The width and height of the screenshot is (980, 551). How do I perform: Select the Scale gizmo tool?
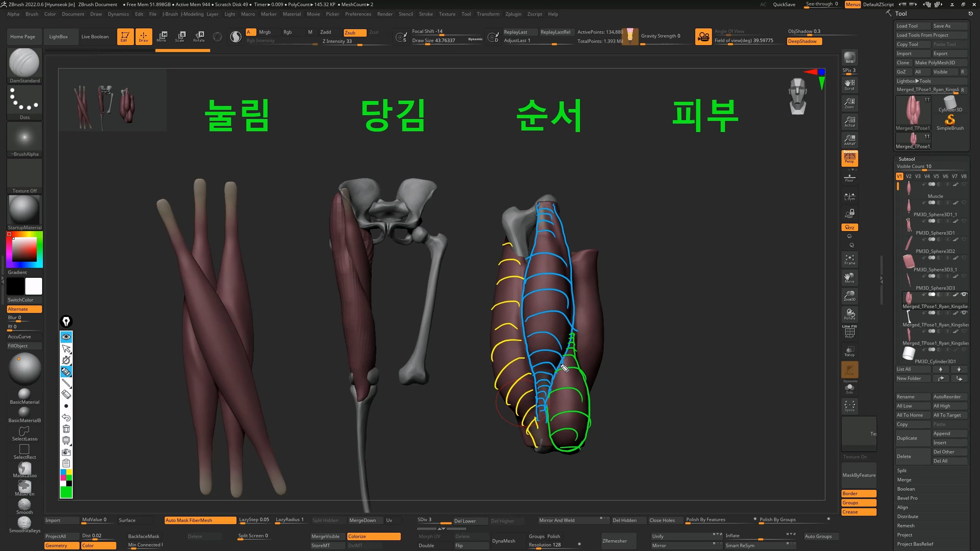coord(180,36)
